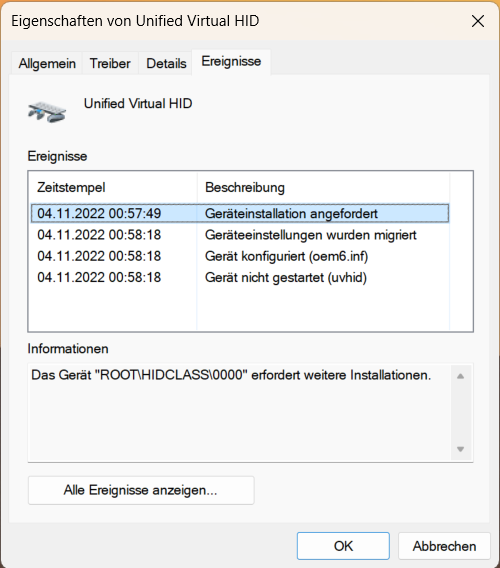Click the Unified Virtual HID device icon
This screenshot has height=568, width=500.
(x=47, y=112)
